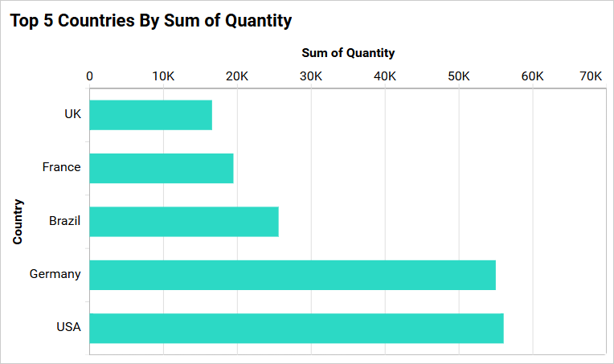Click the 40K axis tick label
This screenshot has height=364, width=614.
point(385,76)
